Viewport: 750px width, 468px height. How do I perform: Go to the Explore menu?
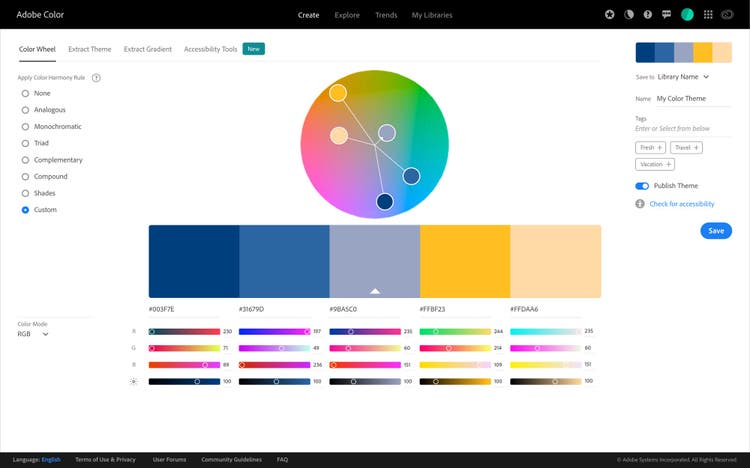tap(347, 15)
